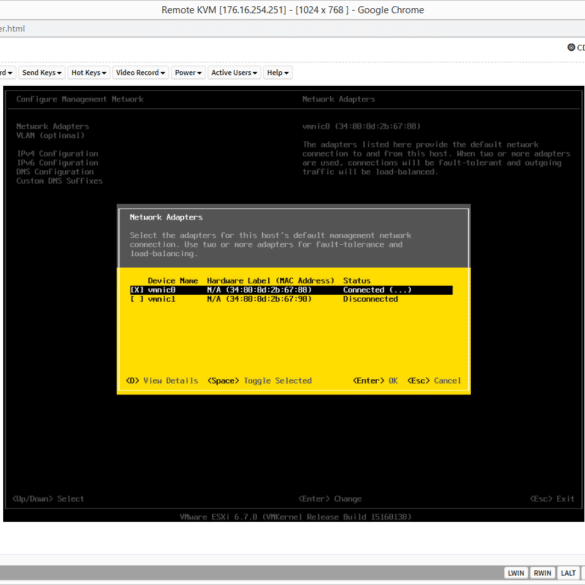Click the <Up/Down> Select hint
Viewport: 585px width, 585px height.
pyautogui.click(x=49, y=499)
